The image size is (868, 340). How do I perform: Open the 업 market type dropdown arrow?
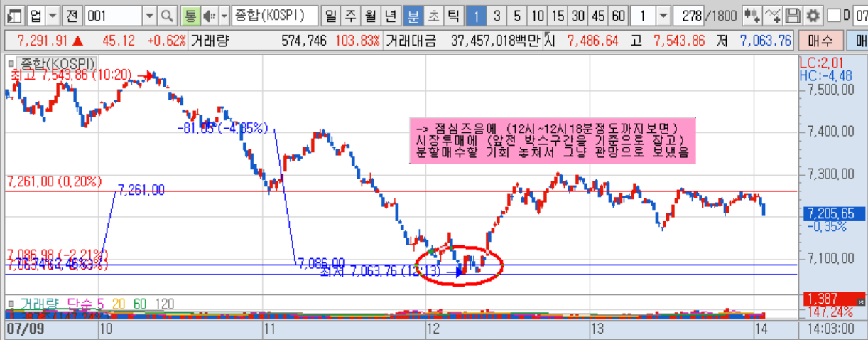coord(54,16)
